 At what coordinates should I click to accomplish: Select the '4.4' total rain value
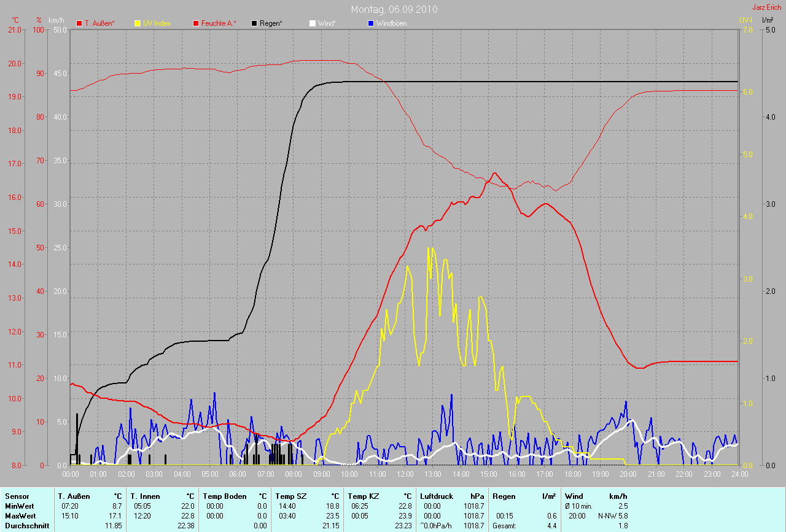(x=551, y=525)
